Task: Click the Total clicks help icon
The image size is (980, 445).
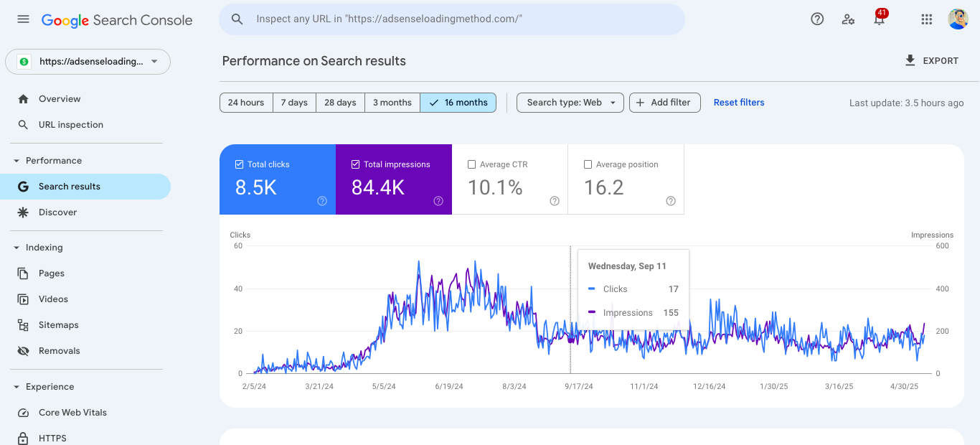Action: [x=322, y=201]
